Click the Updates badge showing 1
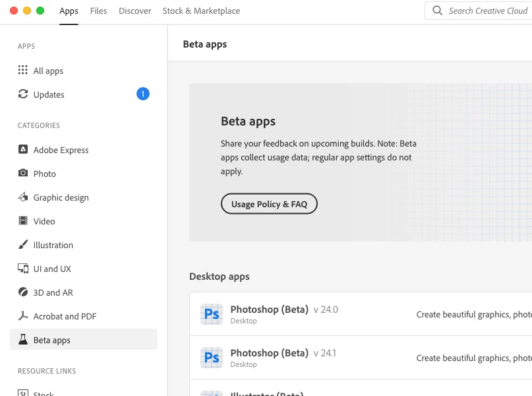532x396 pixels. [143, 94]
